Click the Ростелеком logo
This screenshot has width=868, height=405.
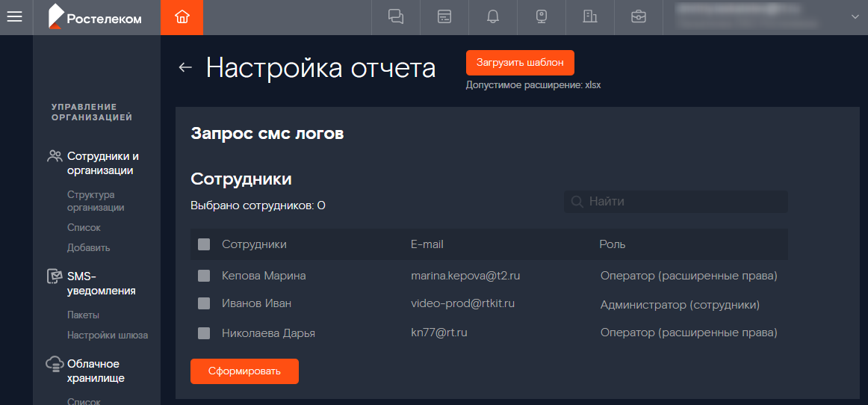(95, 17)
